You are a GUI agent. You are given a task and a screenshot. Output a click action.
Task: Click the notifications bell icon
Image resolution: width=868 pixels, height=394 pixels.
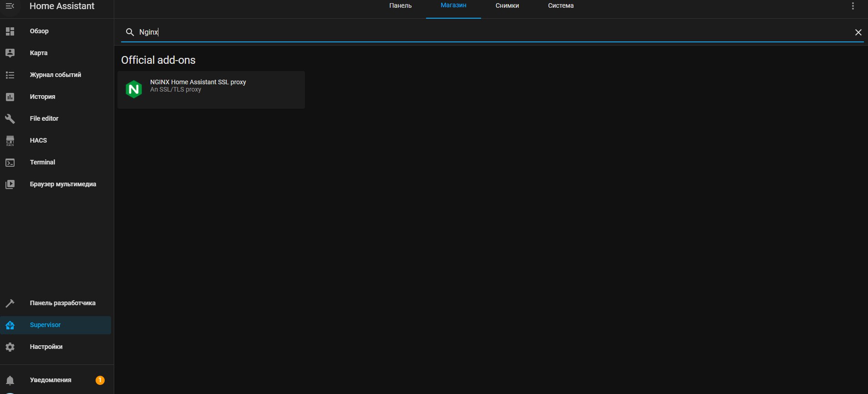(x=10, y=380)
